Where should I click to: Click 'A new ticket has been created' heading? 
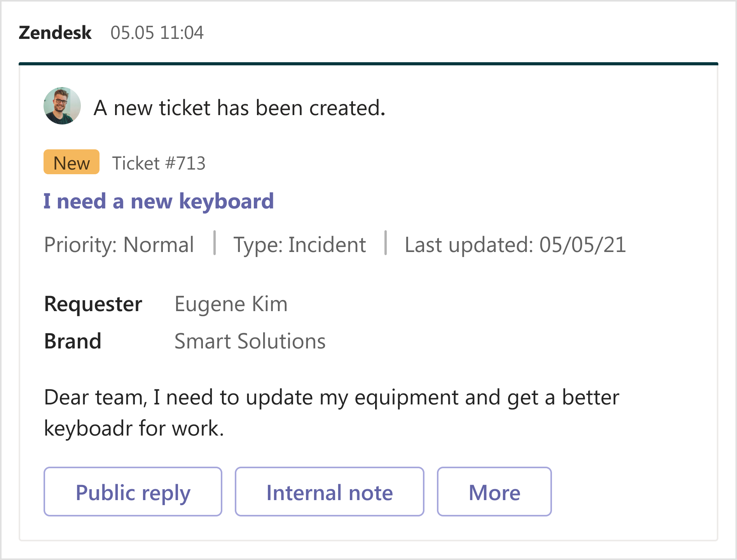pyautogui.click(x=239, y=108)
